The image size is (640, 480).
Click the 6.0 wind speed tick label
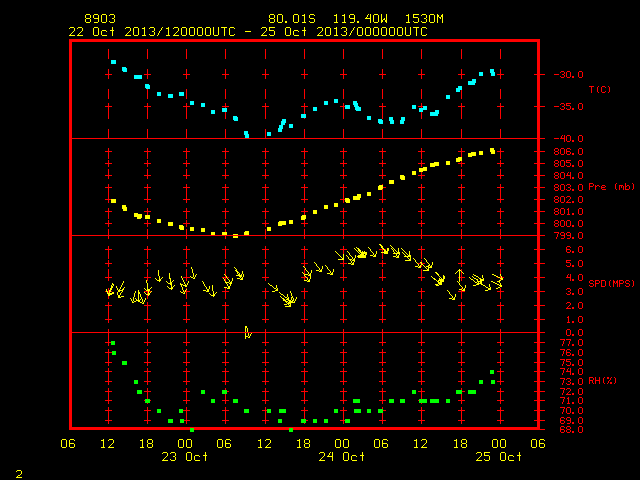[574, 250]
